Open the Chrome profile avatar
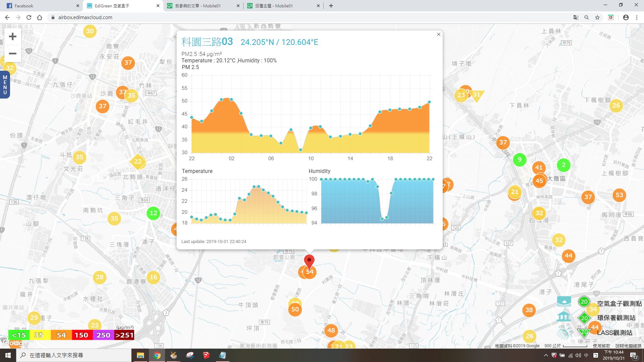This screenshot has height=362, width=644. [x=626, y=17]
